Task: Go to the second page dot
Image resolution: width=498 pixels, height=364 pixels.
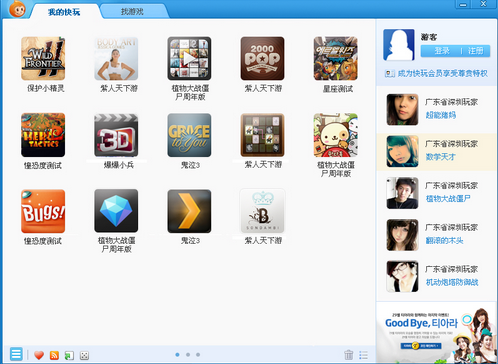Action: pos(188,355)
